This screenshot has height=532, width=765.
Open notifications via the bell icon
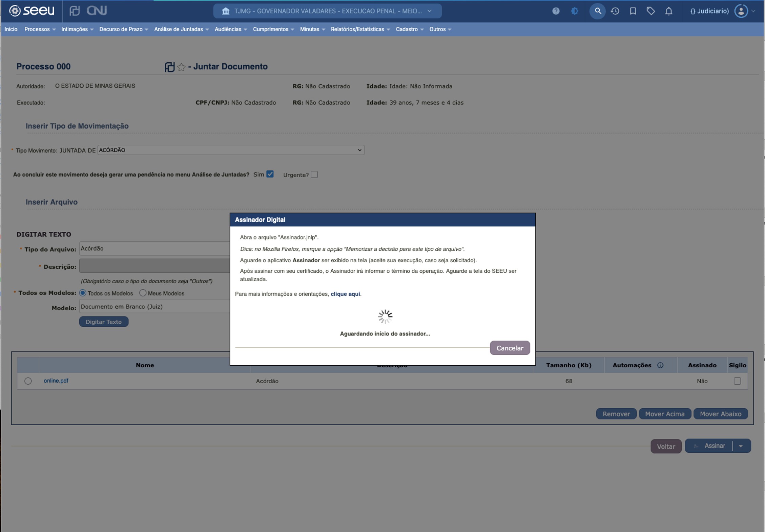[669, 11]
